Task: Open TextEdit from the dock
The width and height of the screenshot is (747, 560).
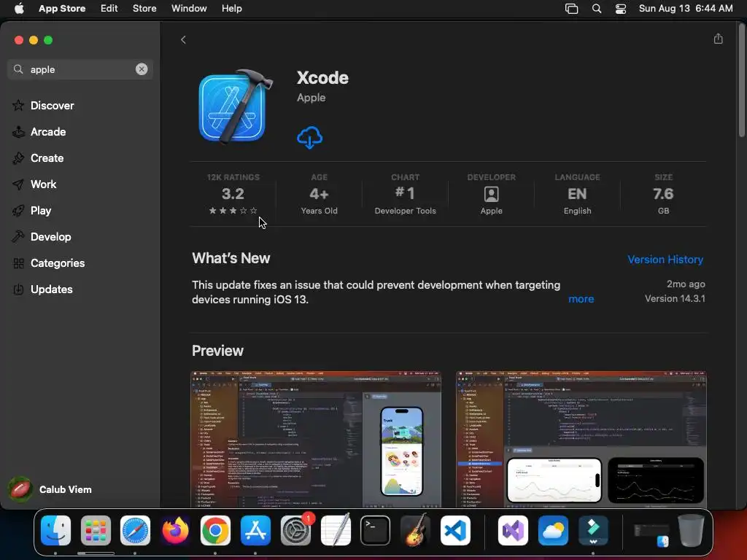Action: click(336, 531)
